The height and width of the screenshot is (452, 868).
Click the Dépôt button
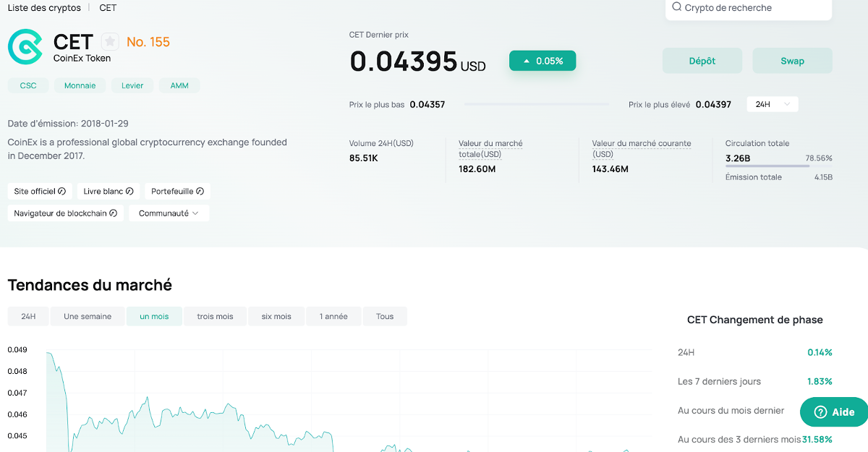coord(702,61)
